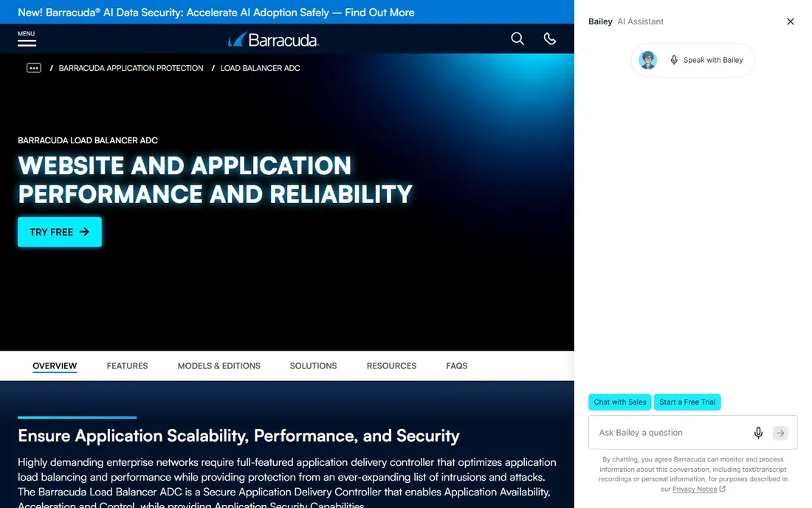
Task: Expand the breadcrumb ellipsis icon
Action: click(x=34, y=68)
